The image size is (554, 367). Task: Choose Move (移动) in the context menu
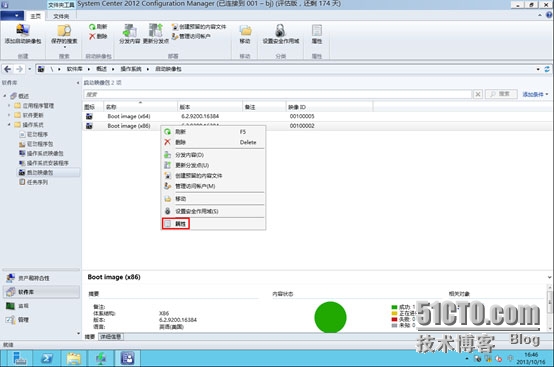tap(213, 199)
